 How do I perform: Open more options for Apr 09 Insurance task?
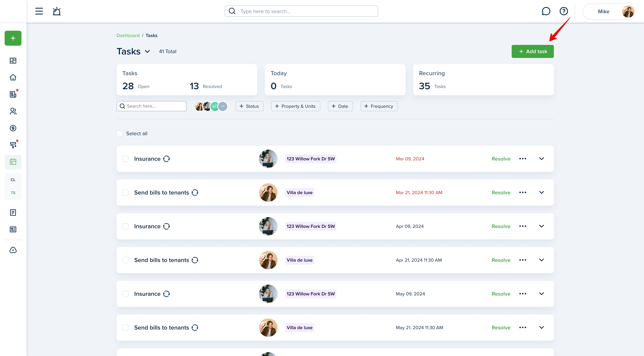[x=523, y=226]
